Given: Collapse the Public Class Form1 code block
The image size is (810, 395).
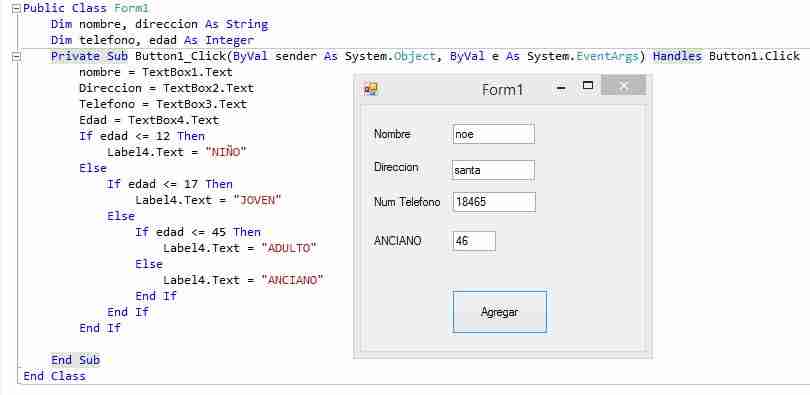Looking at the screenshot, I should coord(17,8).
